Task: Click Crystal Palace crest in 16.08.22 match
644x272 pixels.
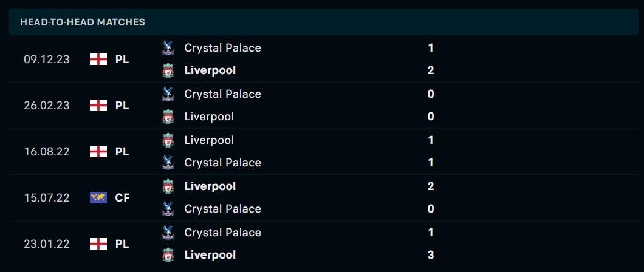Action: point(168,163)
